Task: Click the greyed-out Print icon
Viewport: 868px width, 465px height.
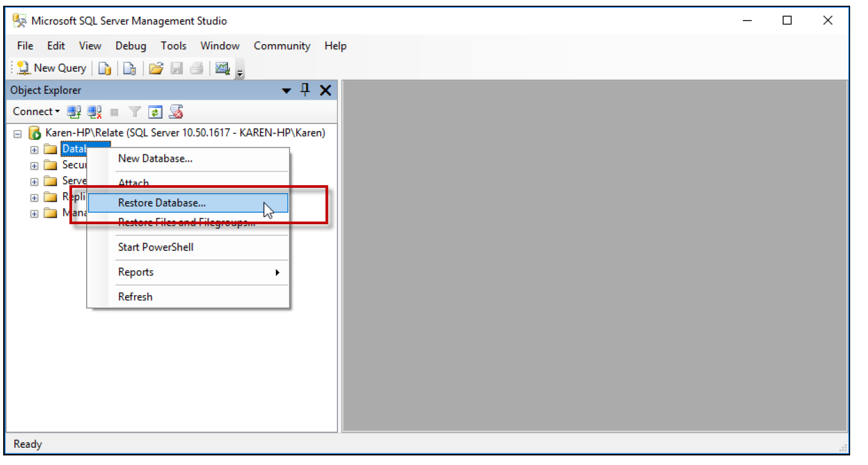Action: coord(197,68)
